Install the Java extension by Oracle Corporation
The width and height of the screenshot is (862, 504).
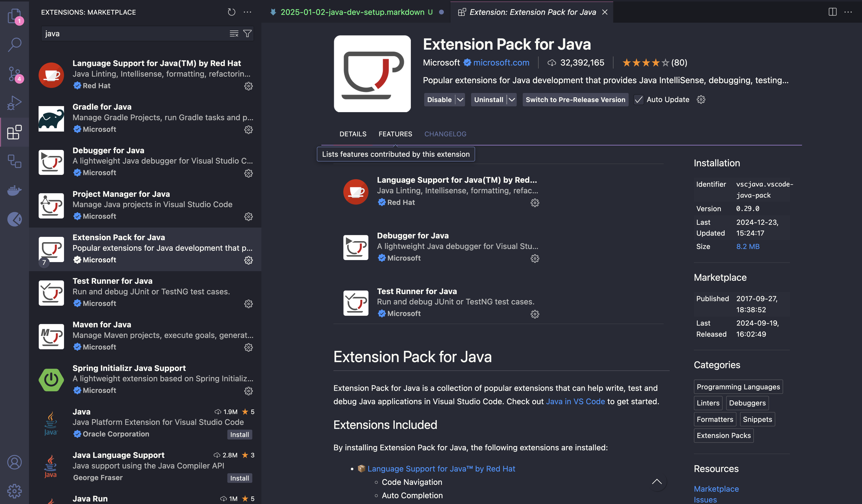239,434
